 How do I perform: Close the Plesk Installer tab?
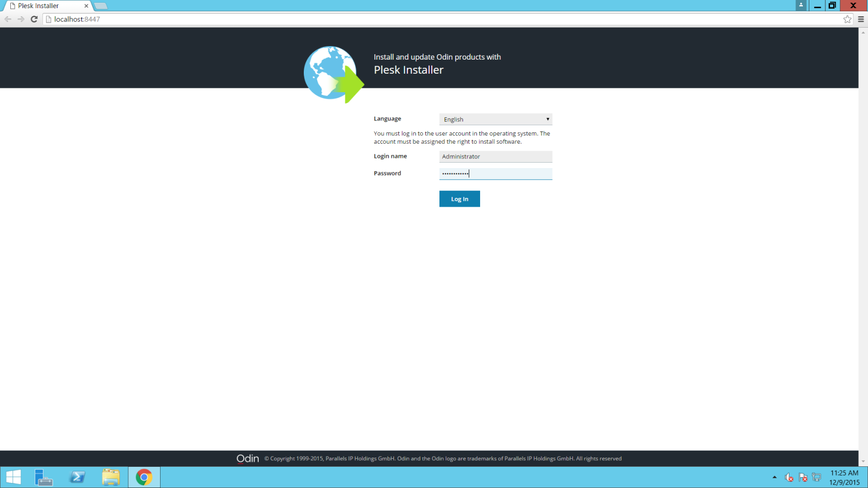tap(86, 6)
